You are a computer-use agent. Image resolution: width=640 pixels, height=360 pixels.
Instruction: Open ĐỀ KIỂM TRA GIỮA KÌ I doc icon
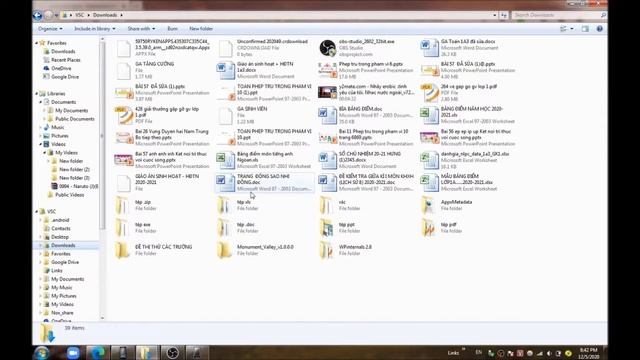pyautogui.click(x=327, y=183)
